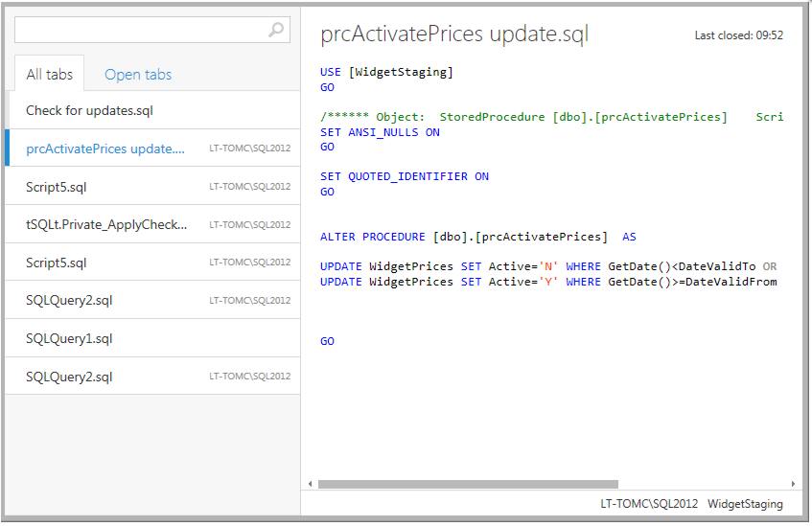Click LT-TOMC\SQL2012 server in status bar

tap(649, 504)
